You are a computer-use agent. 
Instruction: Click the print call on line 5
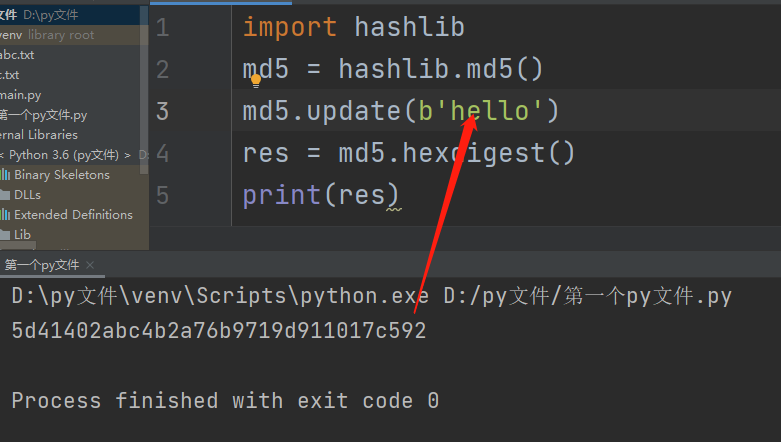click(281, 195)
